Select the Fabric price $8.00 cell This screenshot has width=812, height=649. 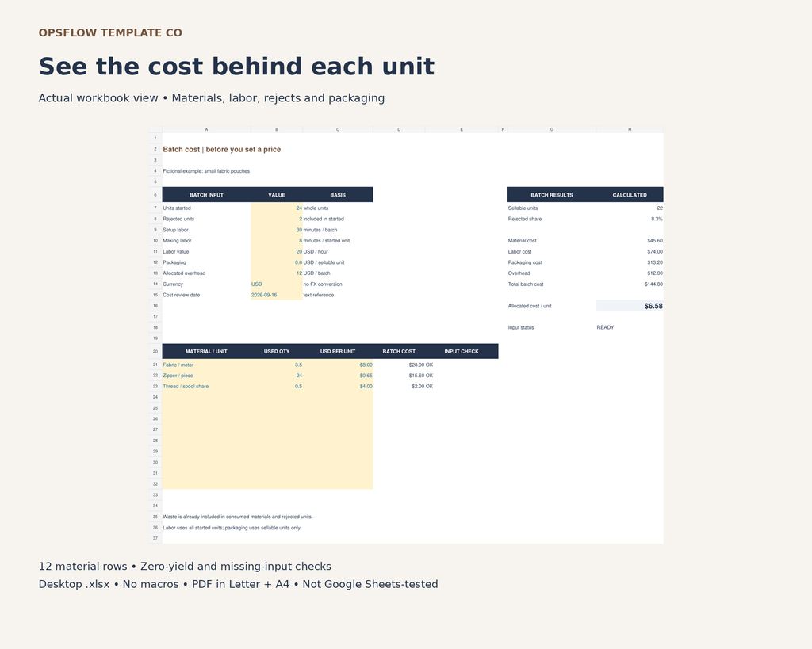(338, 365)
